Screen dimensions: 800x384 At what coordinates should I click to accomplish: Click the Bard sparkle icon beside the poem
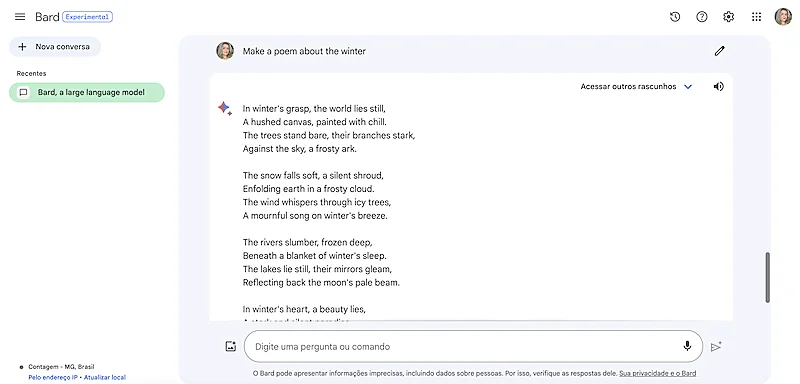(x=225, y=108)
